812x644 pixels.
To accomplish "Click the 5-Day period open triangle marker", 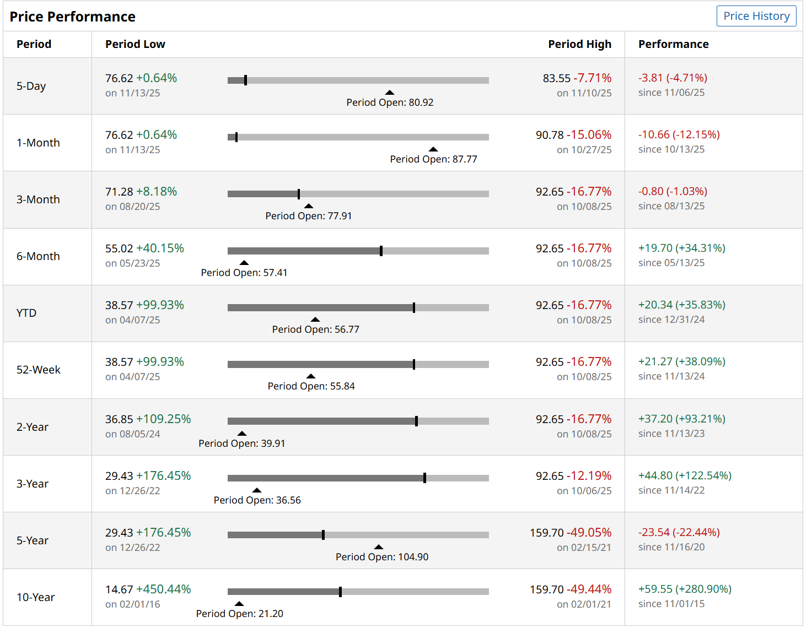I will [390, 93].
